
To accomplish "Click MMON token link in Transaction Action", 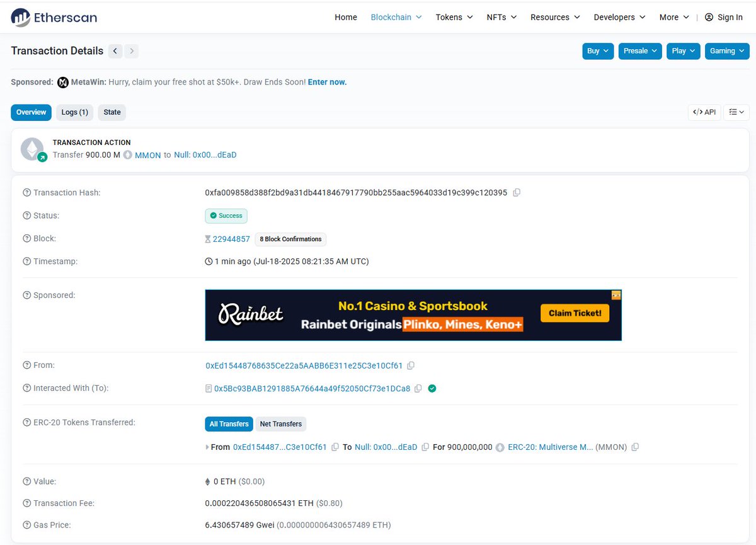I will (x=148, y=155).
